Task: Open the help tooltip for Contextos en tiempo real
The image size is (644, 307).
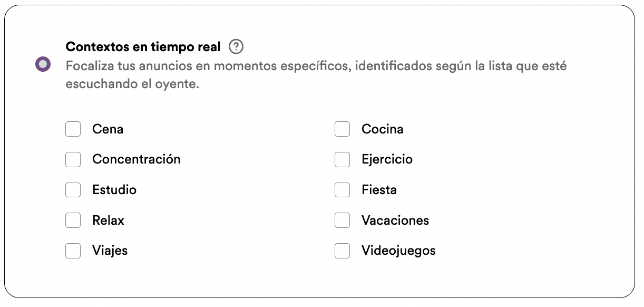Action: (236, 46)
